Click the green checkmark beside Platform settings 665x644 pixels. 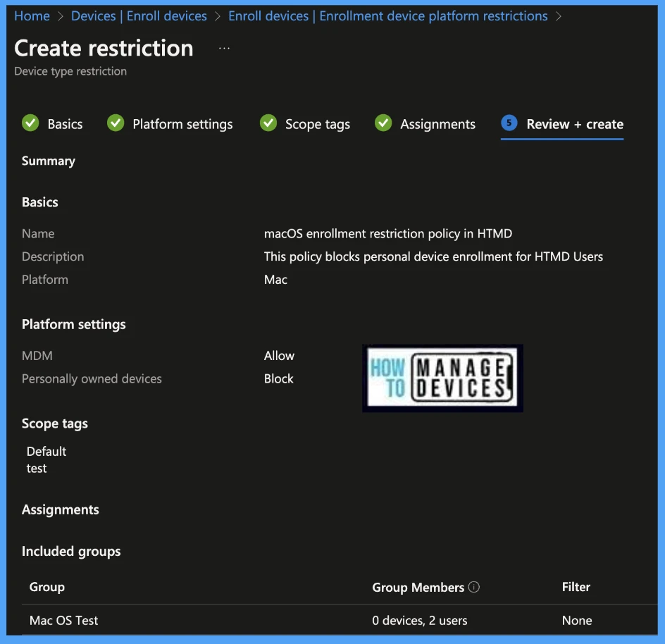click(x=116, y=123)
